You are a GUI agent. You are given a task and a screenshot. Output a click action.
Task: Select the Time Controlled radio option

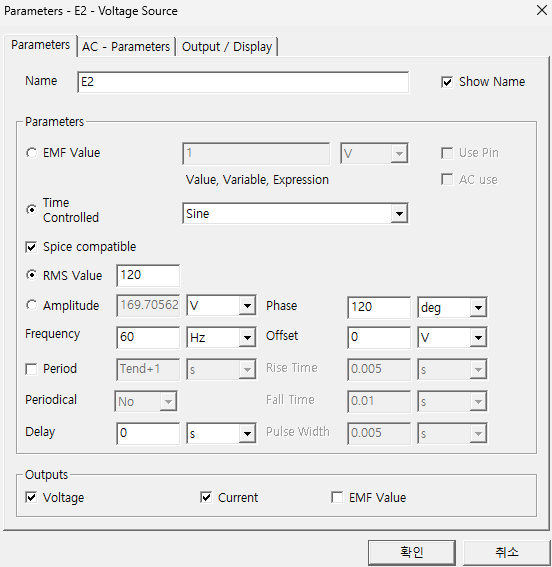coord(31,210)
